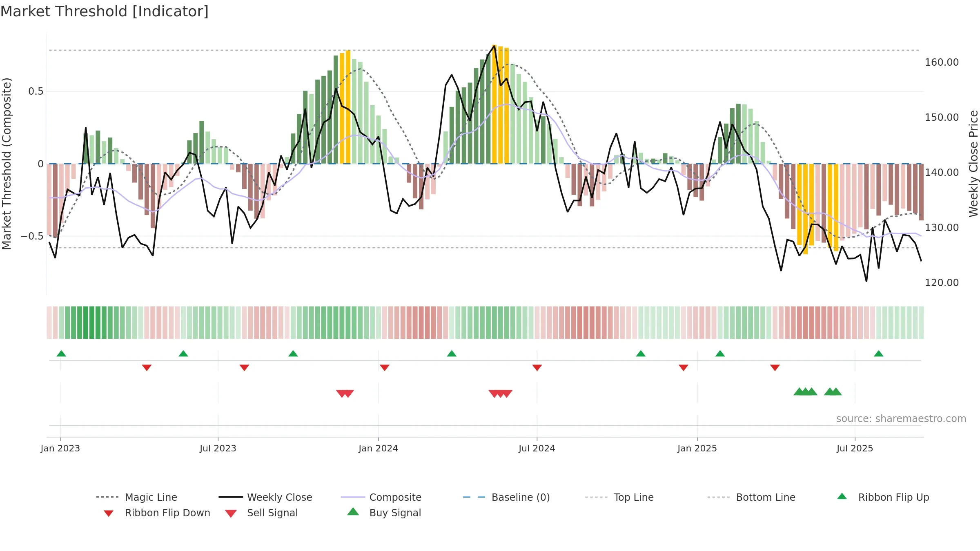Click the sell signal cluster around May 2024
Image resolution: width=980 pixels, height=551 pixels.
501,393
